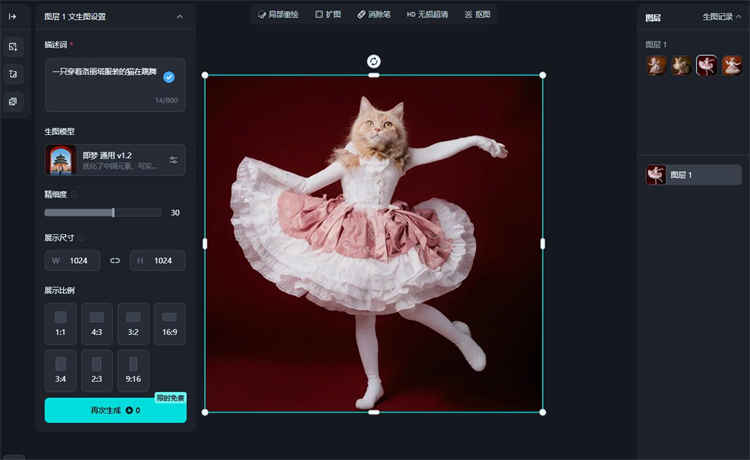Select the 4:3 aspect ratio
Screen dimensions: 750x460
(x=97, y=324)
